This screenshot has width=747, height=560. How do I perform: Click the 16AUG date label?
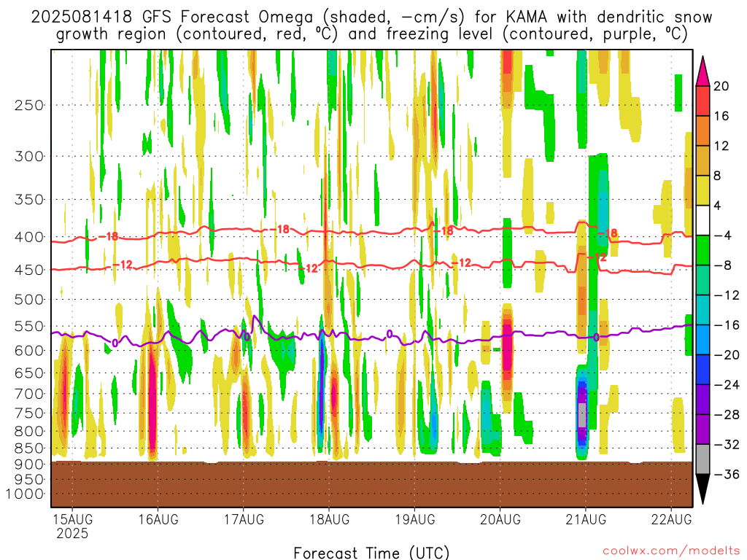coord(158,519)
